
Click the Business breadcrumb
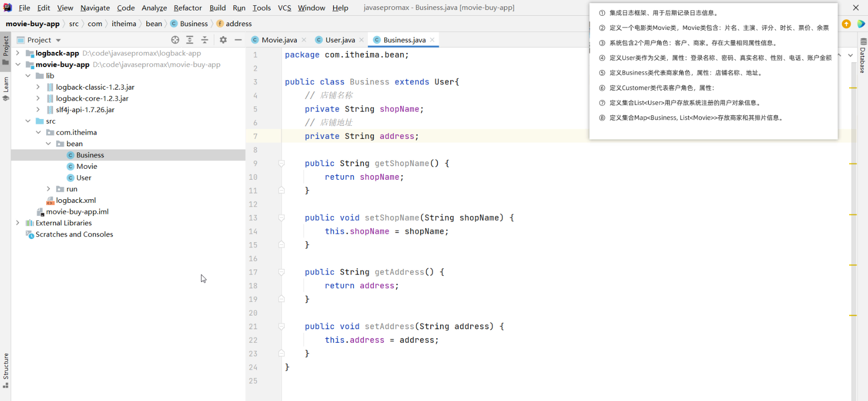click(x=189, y=24)
